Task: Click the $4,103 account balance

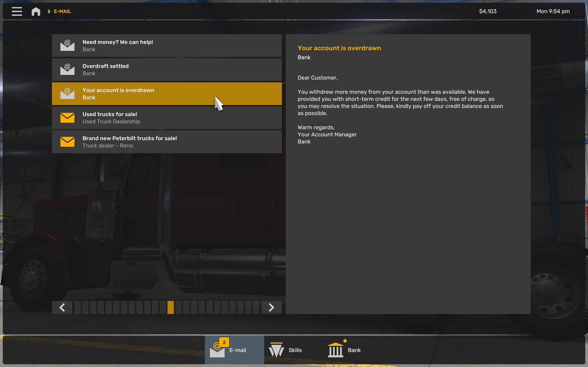Action: pyautogui.click(x=488, y=11)
